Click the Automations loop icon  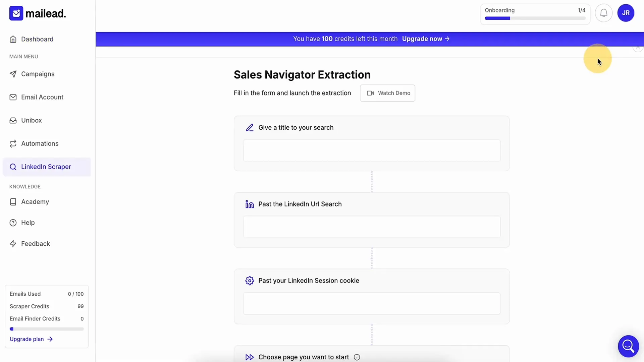pyautogui.click(x=13, y=143)
